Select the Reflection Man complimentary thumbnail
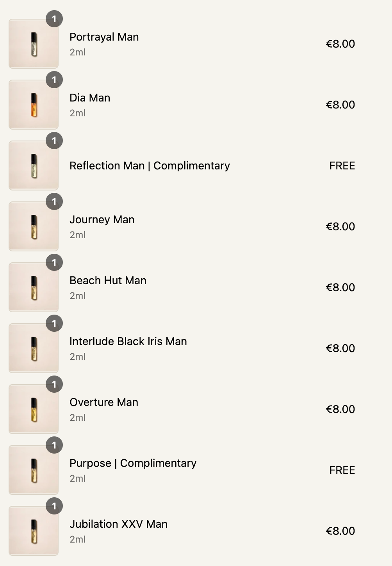Screen dimensions: 392x566 point(34,166)
